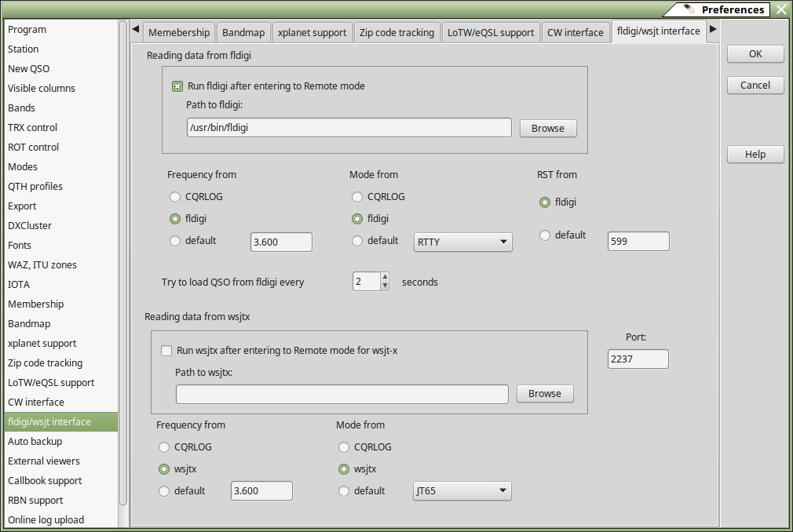Click Browse next to wsjtx path

pyautogui.click(x=544, y=394)
